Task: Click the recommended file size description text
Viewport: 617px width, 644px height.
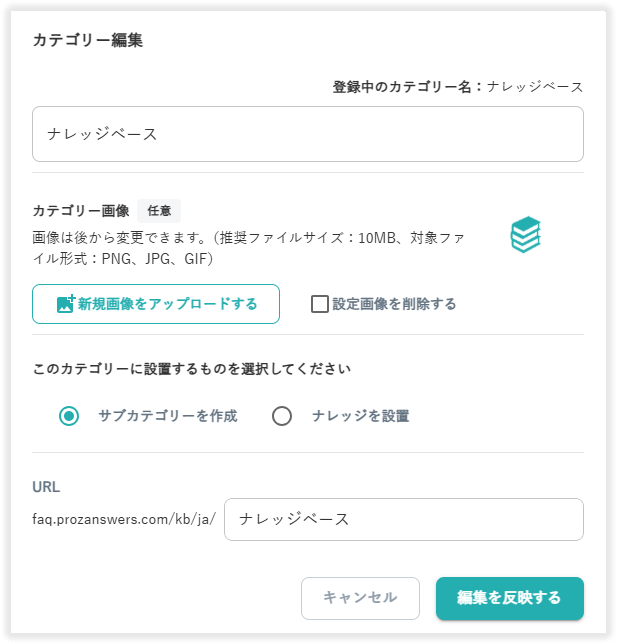Action: point(248,248)
